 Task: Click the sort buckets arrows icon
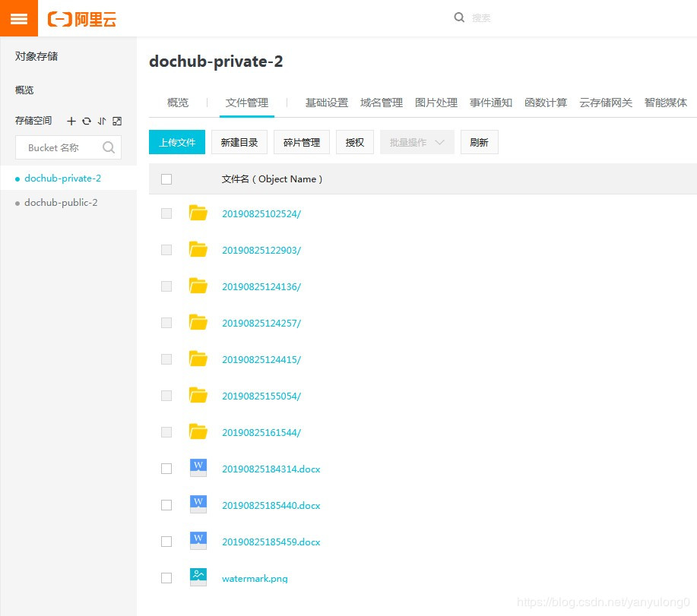pyautogui.click(x=102, y=122)
